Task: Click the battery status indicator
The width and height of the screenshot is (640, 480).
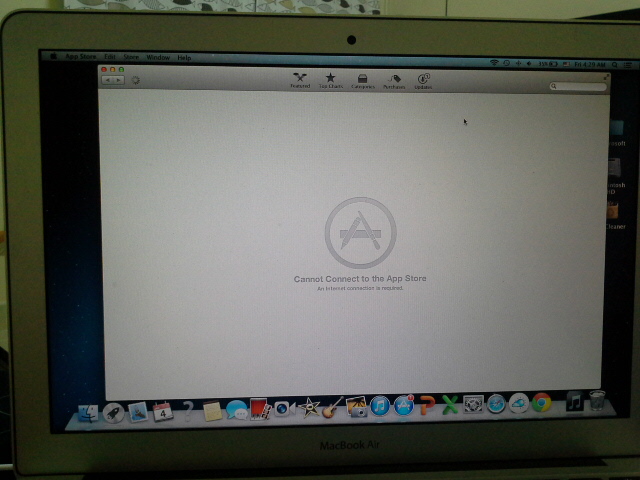Action: (548, 64)
